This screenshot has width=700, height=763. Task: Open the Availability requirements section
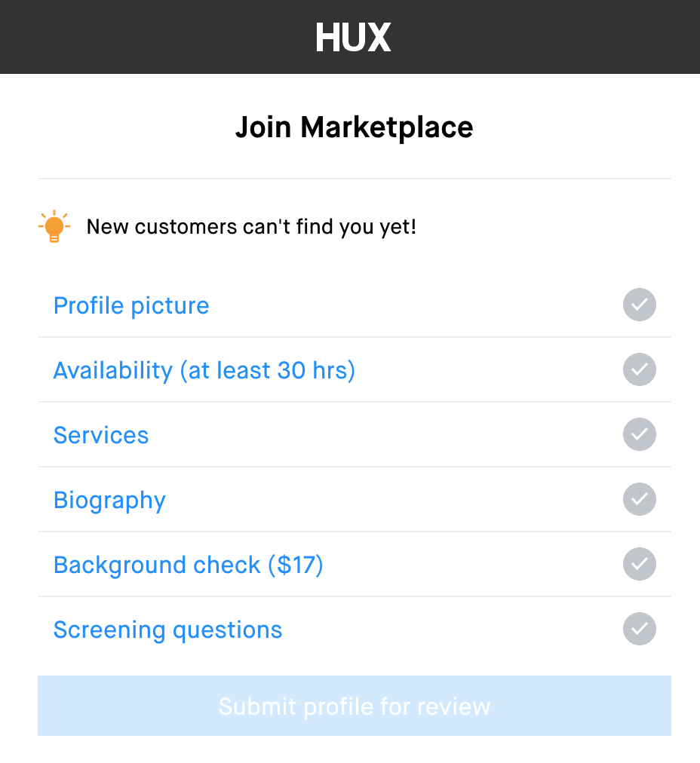pyautogui.click(x=204, y=370)
